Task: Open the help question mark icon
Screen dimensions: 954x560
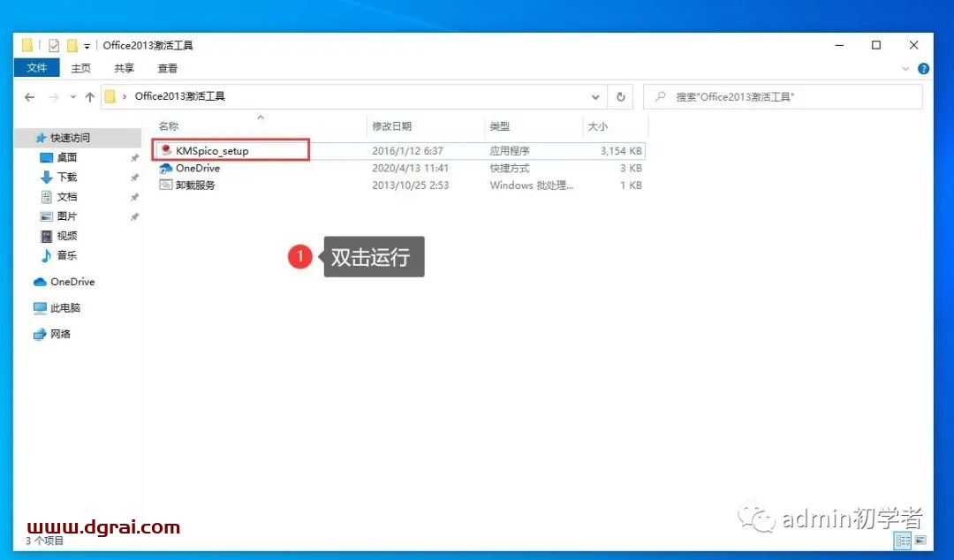Action: click(x=923, y=68)
